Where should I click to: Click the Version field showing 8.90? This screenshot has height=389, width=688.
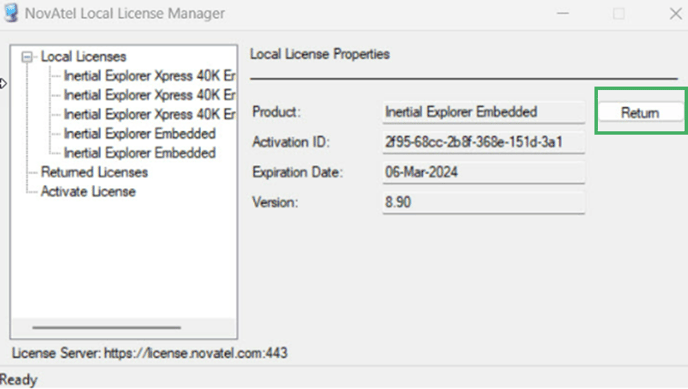point(484,202)
